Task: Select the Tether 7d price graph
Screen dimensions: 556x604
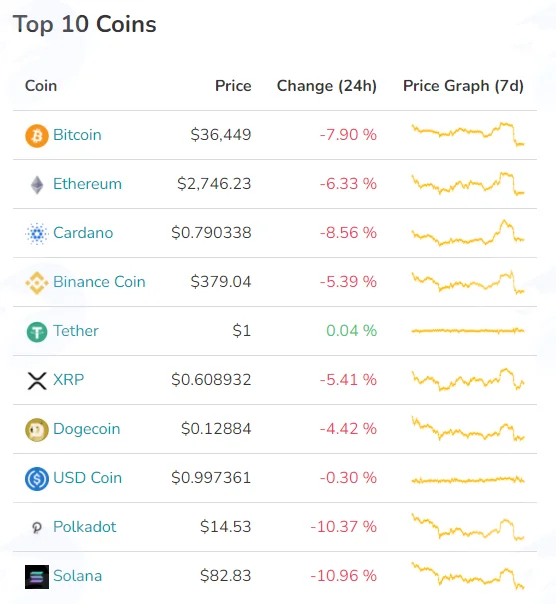Action: (x=468, y=331)
